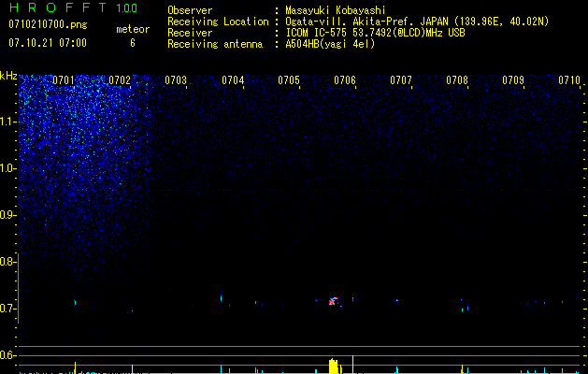Select Ogata-vill. Akita-Pref. JAPAN location text
Viewport: 588px width, 374px height.
pos(417,22)
